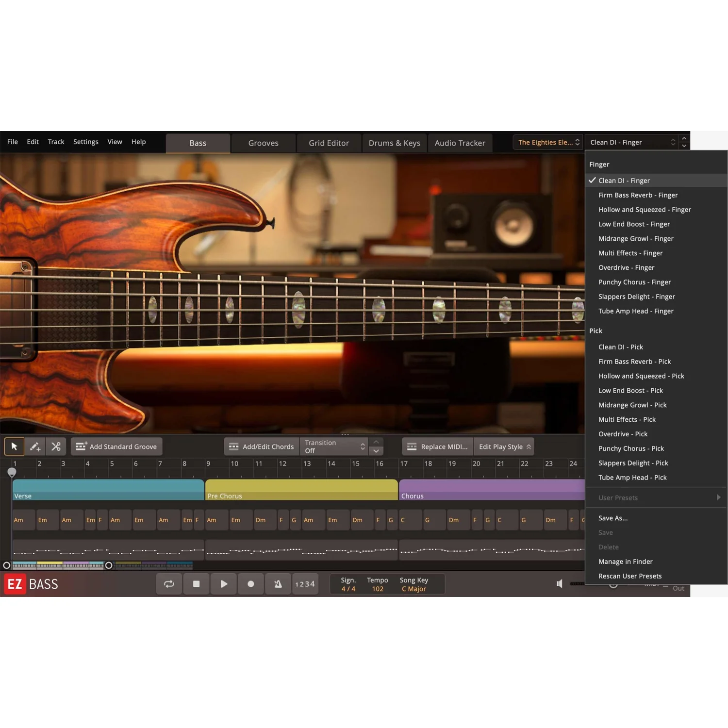Image resolution: width=728 pixels, height=728 pixels.
Task: Open the Add/Edit Chords panel
Action: point(262,447)
